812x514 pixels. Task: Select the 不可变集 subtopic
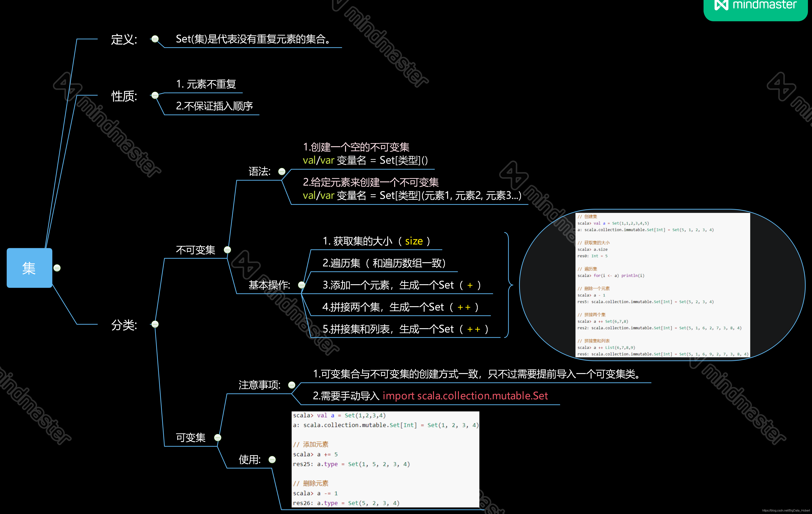click(x=196, y=250)
